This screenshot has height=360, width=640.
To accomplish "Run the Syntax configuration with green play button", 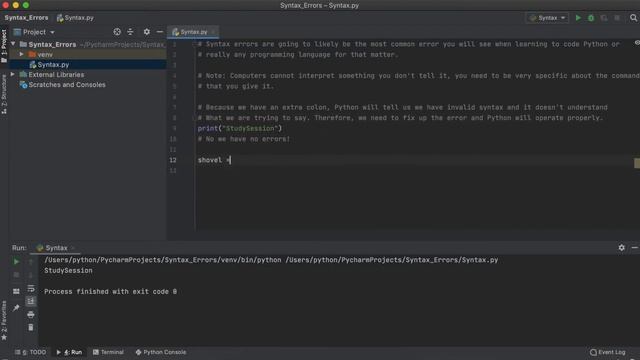I will click(578, 18).
